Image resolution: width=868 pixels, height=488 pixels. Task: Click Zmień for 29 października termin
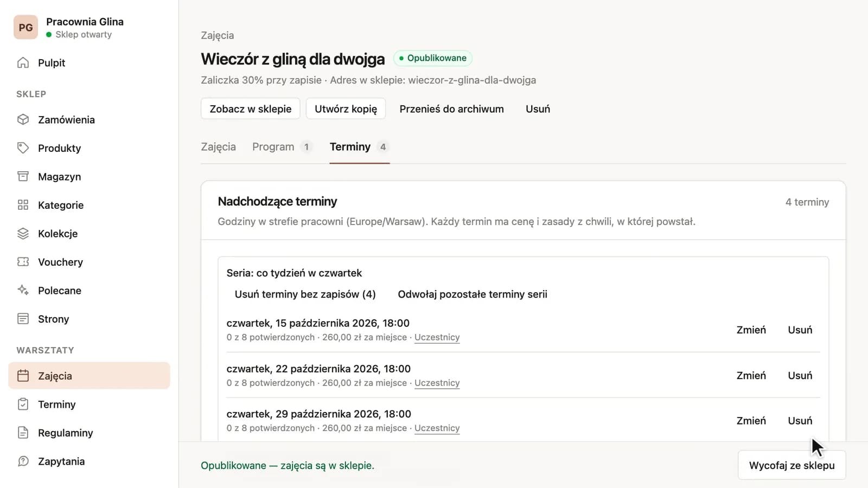(751, 420)
